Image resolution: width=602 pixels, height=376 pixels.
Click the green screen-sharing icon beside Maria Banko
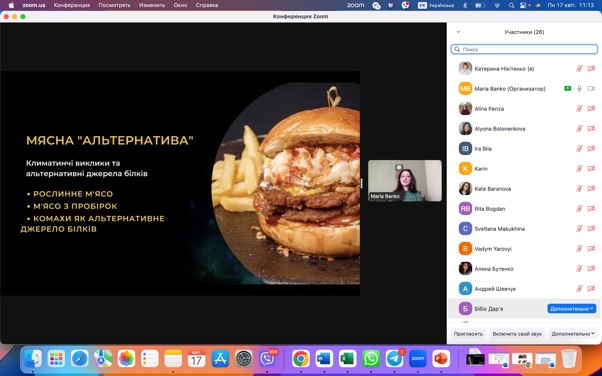[567, 89]
